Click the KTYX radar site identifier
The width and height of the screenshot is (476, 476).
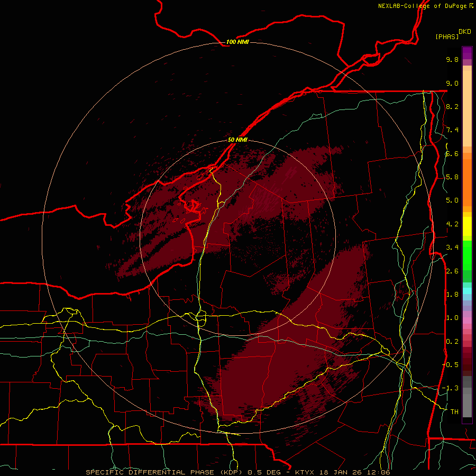point(305,472)
